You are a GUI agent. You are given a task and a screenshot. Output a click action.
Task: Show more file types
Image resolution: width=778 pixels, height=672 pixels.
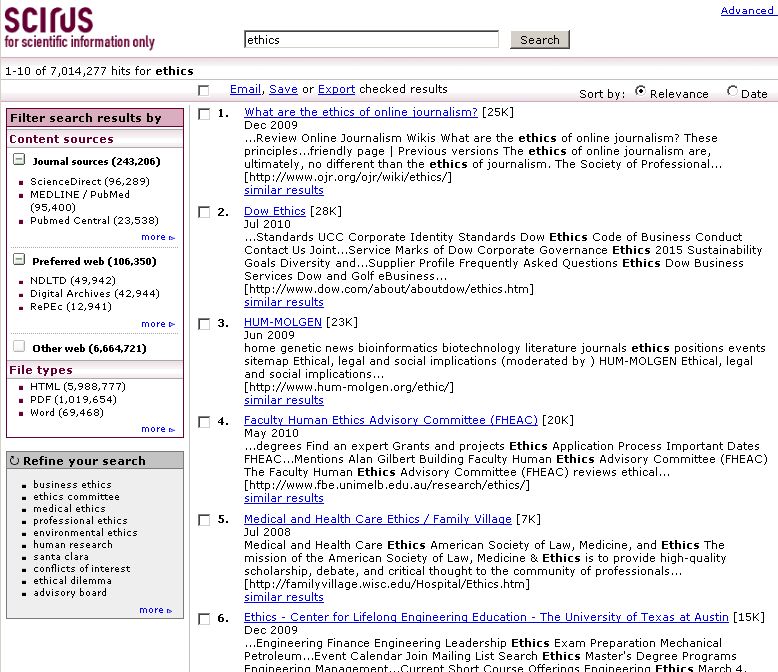(x=157, y=429)
